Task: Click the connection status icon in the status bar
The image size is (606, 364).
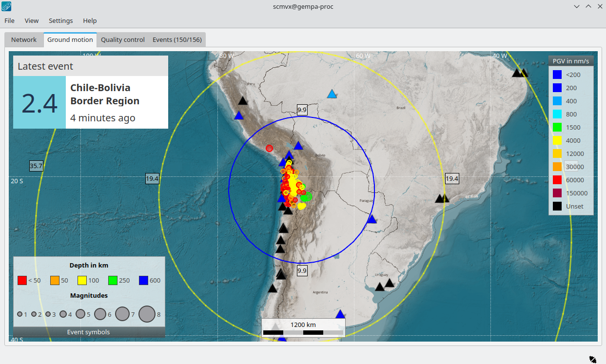Action: [x=592, y=359]
